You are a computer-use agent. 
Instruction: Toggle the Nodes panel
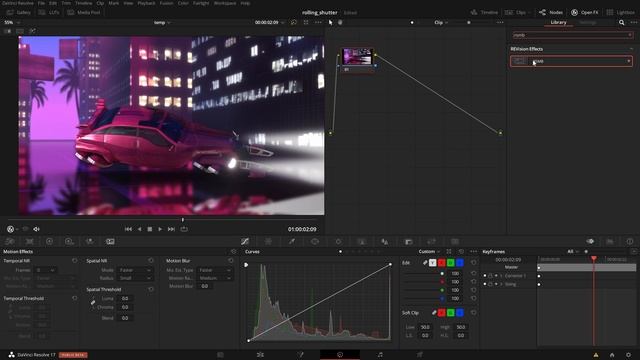(x=551, y=12)
